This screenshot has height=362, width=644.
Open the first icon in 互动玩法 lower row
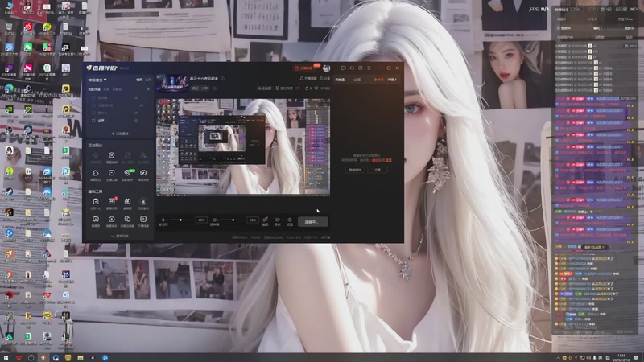click(x=95, y=175)
